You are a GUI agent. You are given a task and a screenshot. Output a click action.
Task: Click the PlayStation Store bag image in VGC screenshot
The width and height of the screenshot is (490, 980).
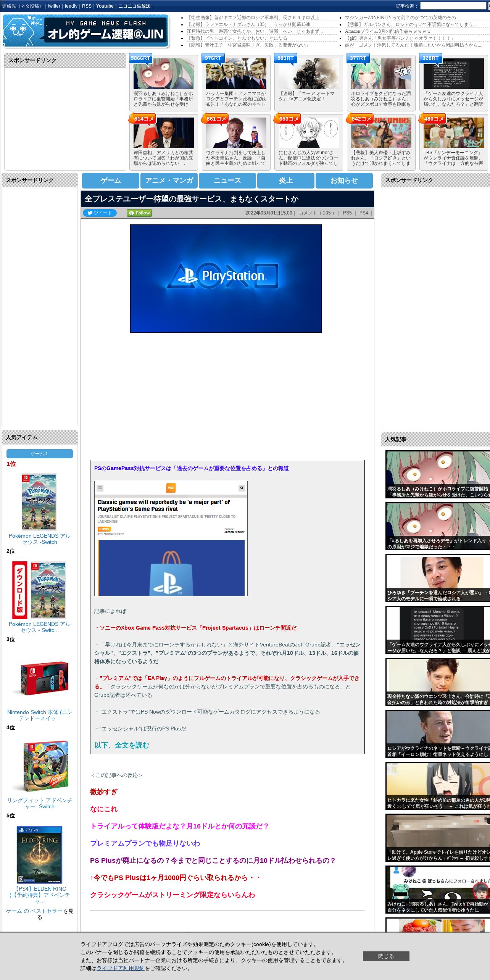point(171,568)
